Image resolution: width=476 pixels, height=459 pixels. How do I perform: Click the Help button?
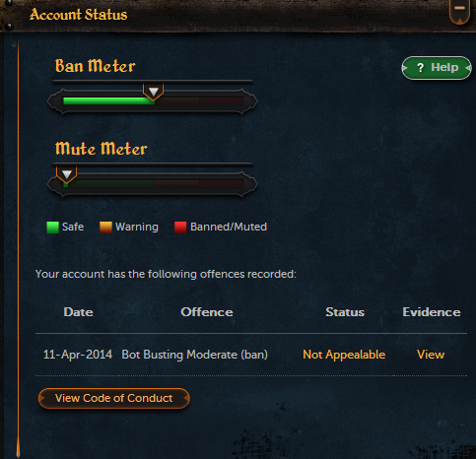437,68
